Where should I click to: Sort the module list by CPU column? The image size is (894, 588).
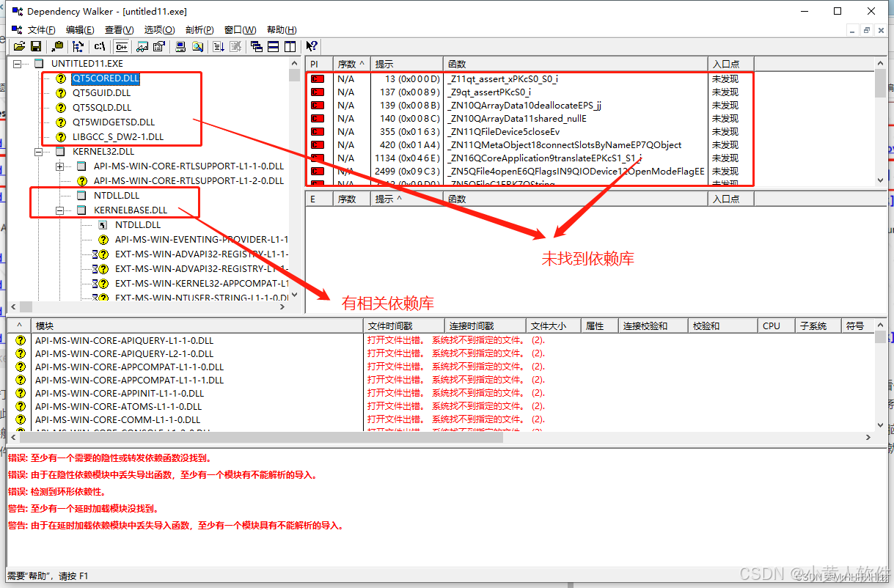click(x=777, y=326)
